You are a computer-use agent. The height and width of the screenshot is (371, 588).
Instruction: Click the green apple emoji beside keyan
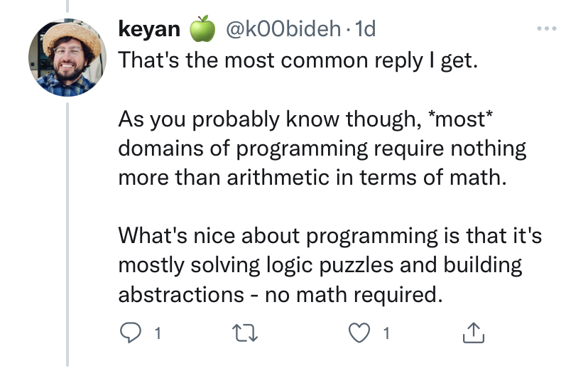point(202,30)
